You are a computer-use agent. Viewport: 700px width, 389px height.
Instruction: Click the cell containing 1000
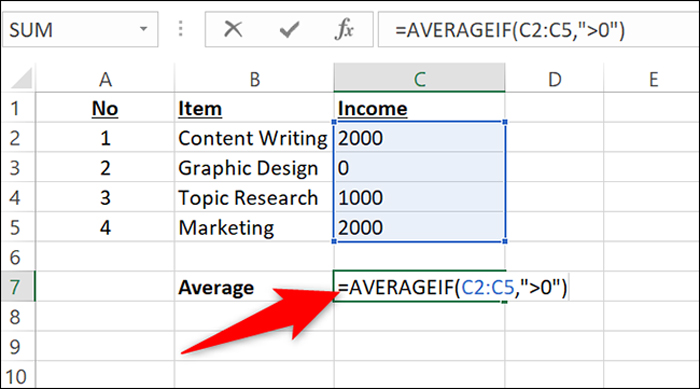click(x=419, y=197)
